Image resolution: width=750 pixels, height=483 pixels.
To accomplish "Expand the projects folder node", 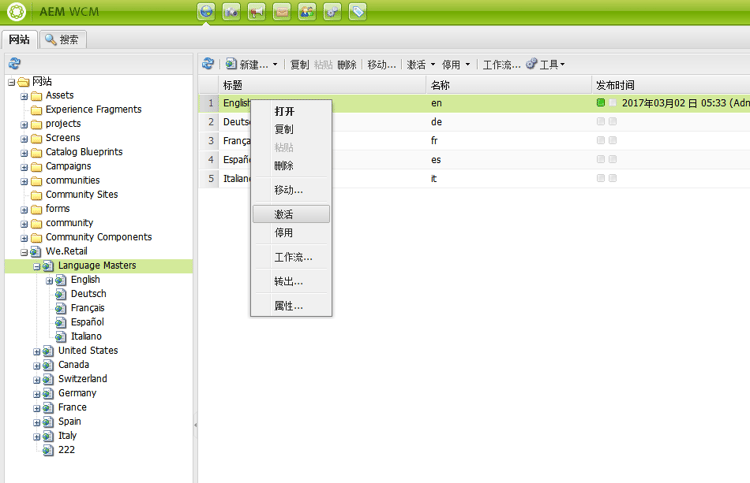I will 24,125.
